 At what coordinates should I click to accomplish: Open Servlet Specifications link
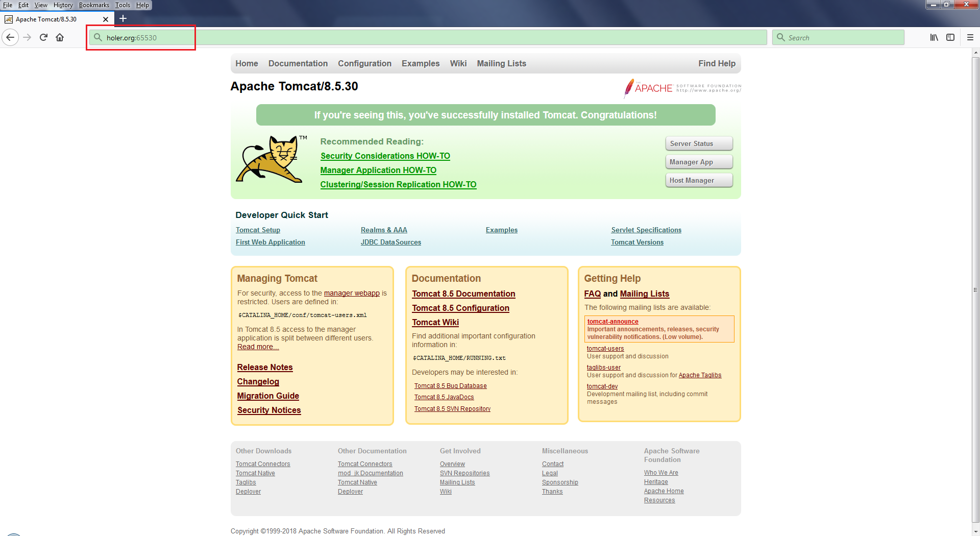pos(646,230)
